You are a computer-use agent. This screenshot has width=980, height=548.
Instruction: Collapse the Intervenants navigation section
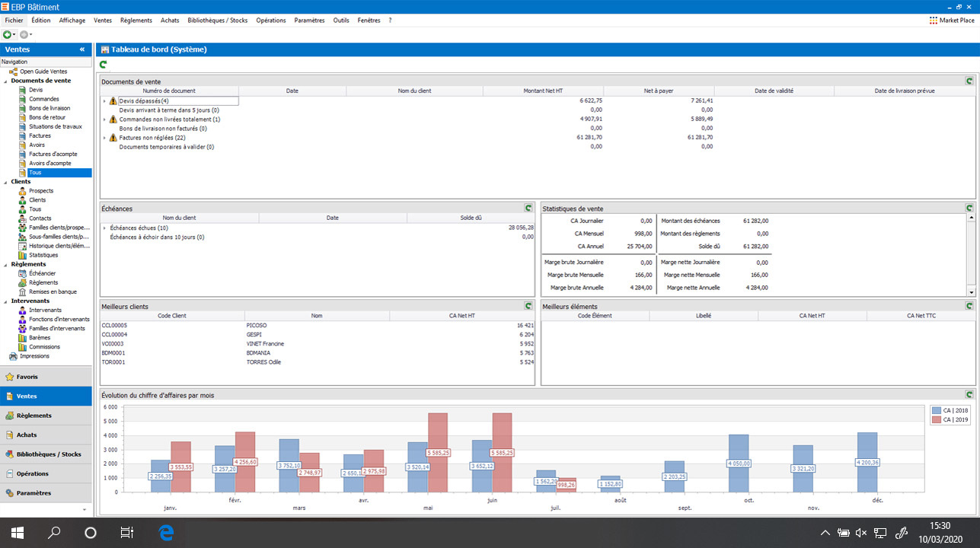pos(5,301)
